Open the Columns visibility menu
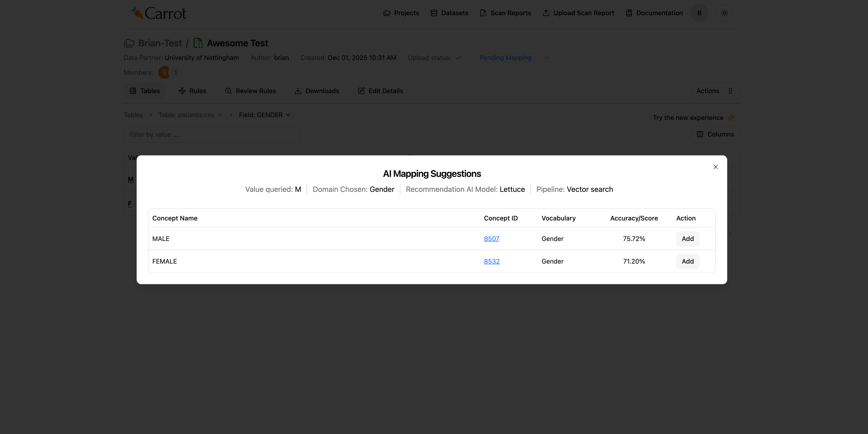Image resolution: width=868 pixels, height=434 pixels. 715,134
